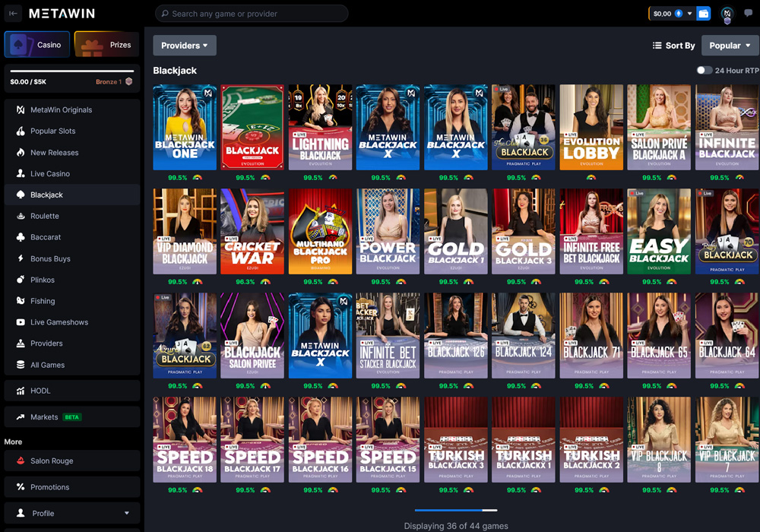760x532 pixels.
Task: Open Infinite Free Bet Blackjack
Action: 591,232
